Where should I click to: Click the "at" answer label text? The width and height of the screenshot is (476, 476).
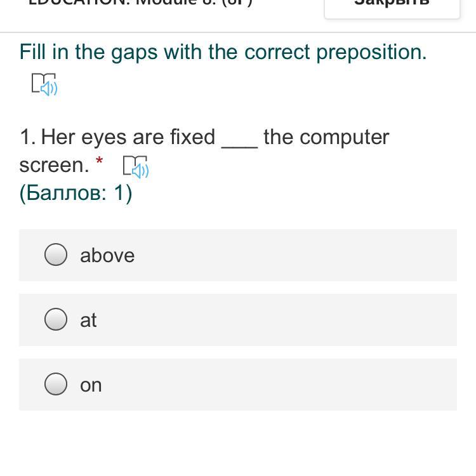(88, 320)
